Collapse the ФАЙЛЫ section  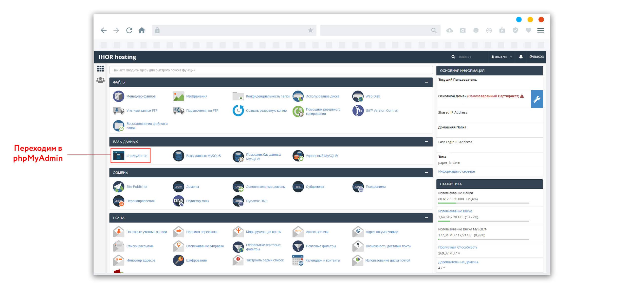point(426,82)
